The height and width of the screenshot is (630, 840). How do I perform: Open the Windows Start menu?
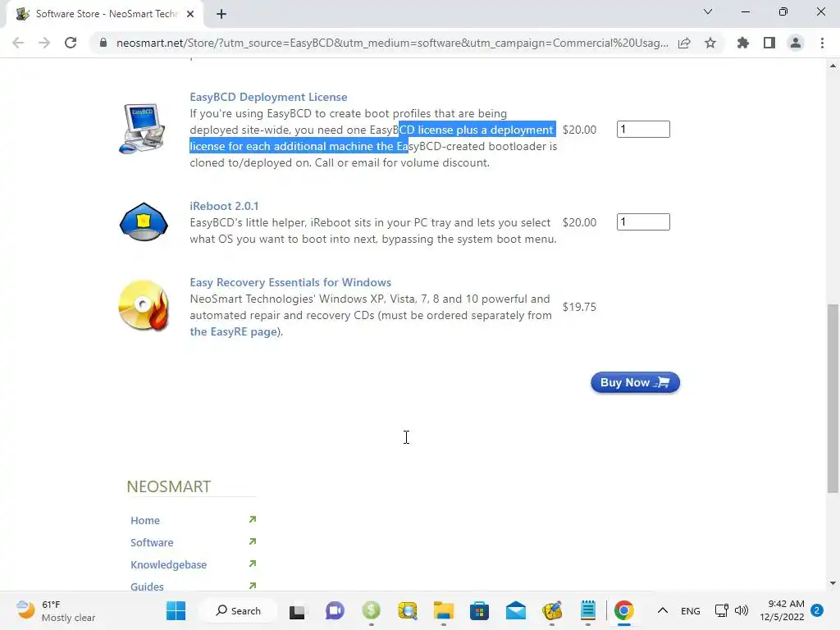(176, 610)
